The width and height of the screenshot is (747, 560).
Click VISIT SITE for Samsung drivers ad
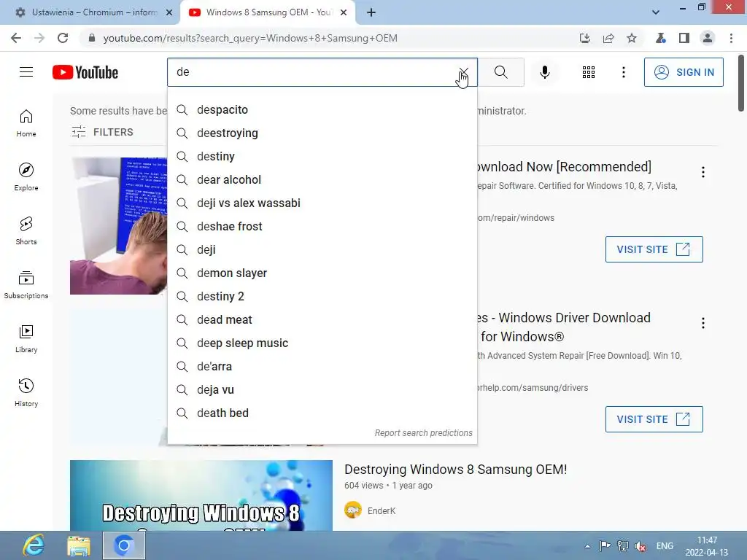tap(654, 419)
